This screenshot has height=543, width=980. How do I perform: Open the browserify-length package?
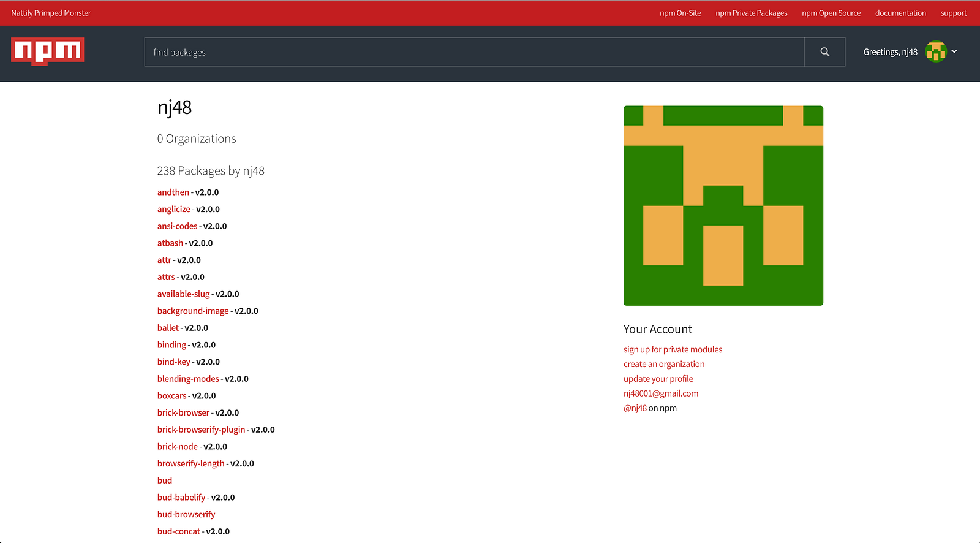point(191,463)
